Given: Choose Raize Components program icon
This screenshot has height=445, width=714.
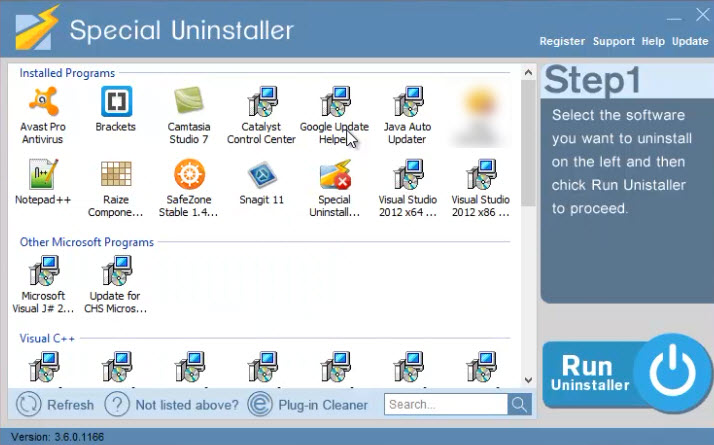Looking at the screenshot, I should (x=116, y=174).
